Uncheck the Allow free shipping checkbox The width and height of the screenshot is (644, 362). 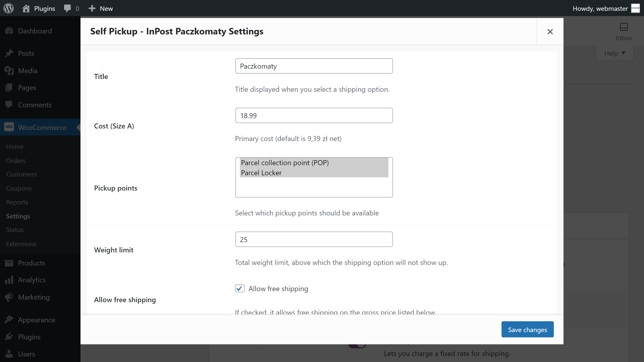pos(240,288)
